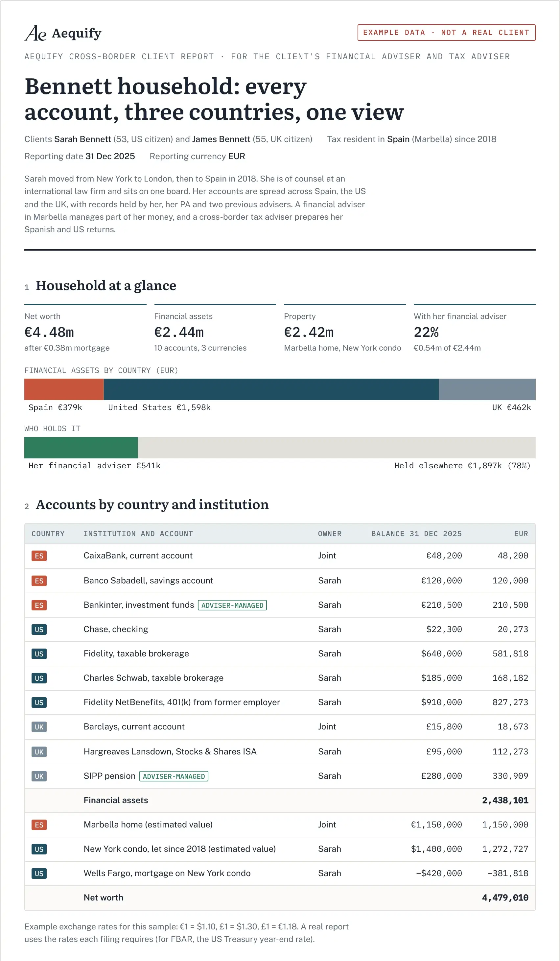This screenshot has height=961, width=560.
Task: Click the "Accounts by country and institution" heading
Action: point(152,505)
